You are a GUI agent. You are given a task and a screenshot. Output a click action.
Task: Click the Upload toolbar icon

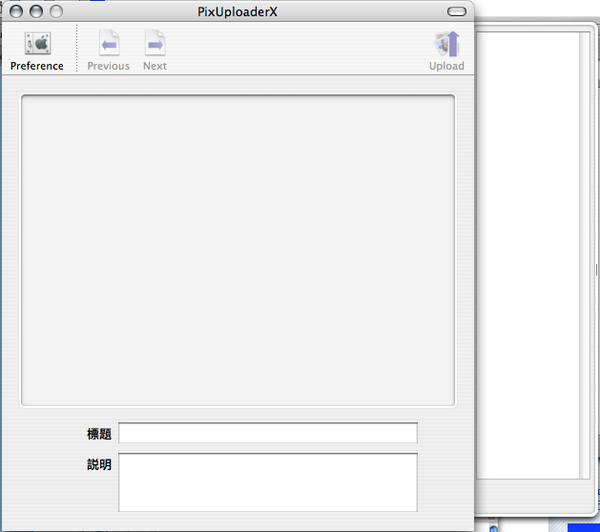[447, 44]
